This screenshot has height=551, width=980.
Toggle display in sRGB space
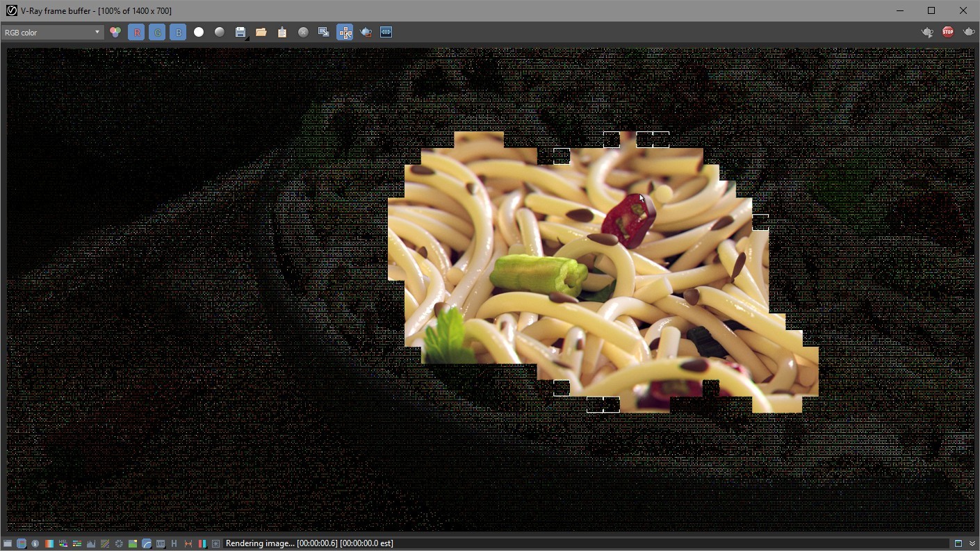147,543
